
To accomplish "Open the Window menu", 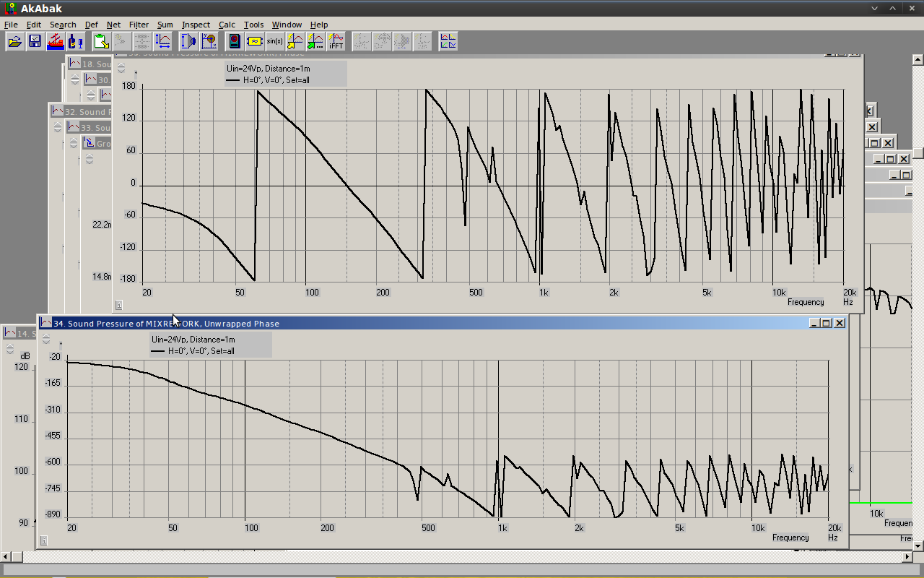I will (287, 25).
